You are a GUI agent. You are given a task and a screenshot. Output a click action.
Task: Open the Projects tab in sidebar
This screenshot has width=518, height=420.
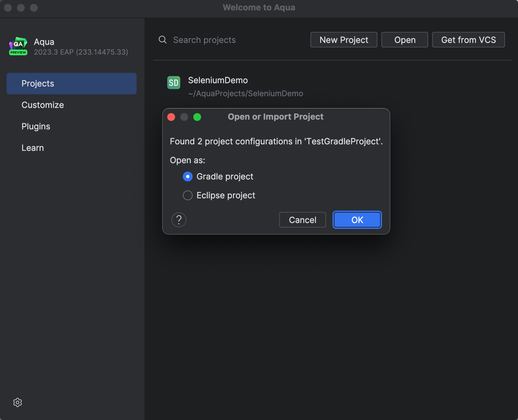(72, 84)
